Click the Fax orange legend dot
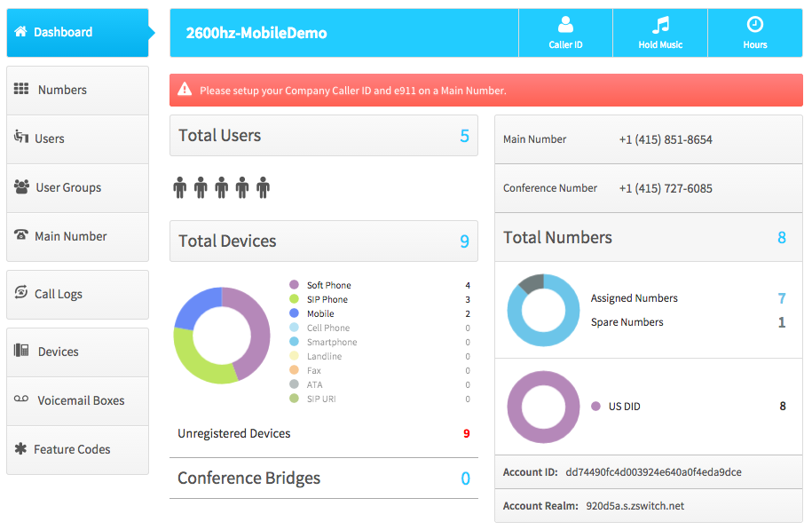Image resolution: width=812 pixels, height=530 pixels. tap(294, 370)
